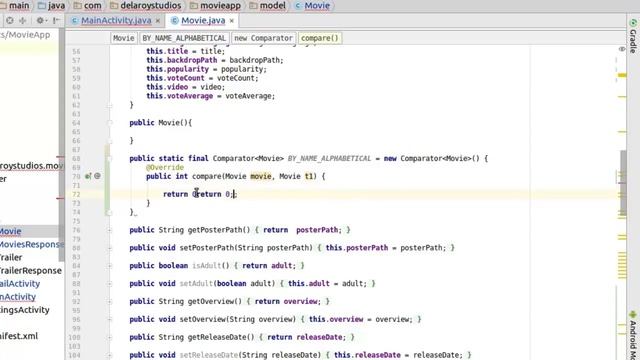Click the scroll-from-source target icon in project toolbar
Image resolution: width=640 pixels, height=360 pixels.
pos(10,20)
